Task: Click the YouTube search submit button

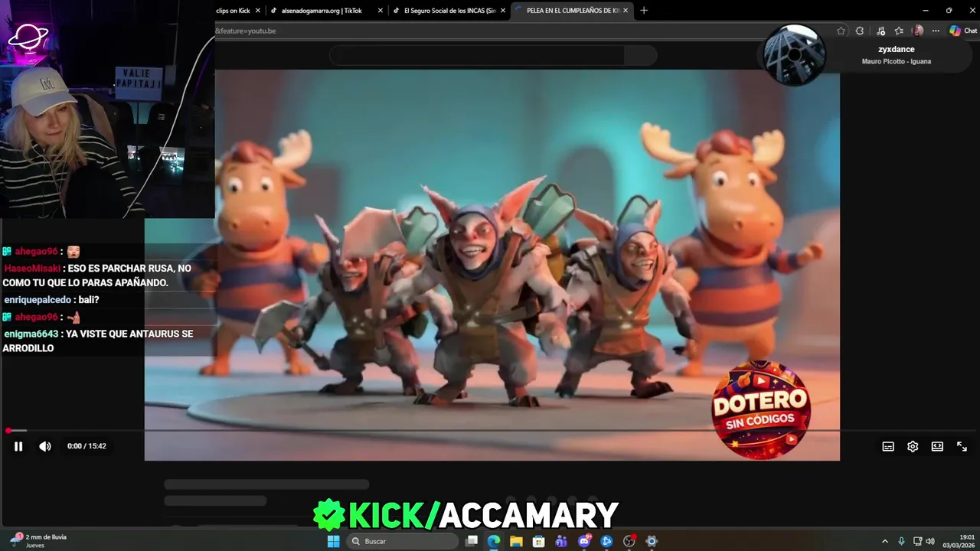Action: (x=641, y=55)
